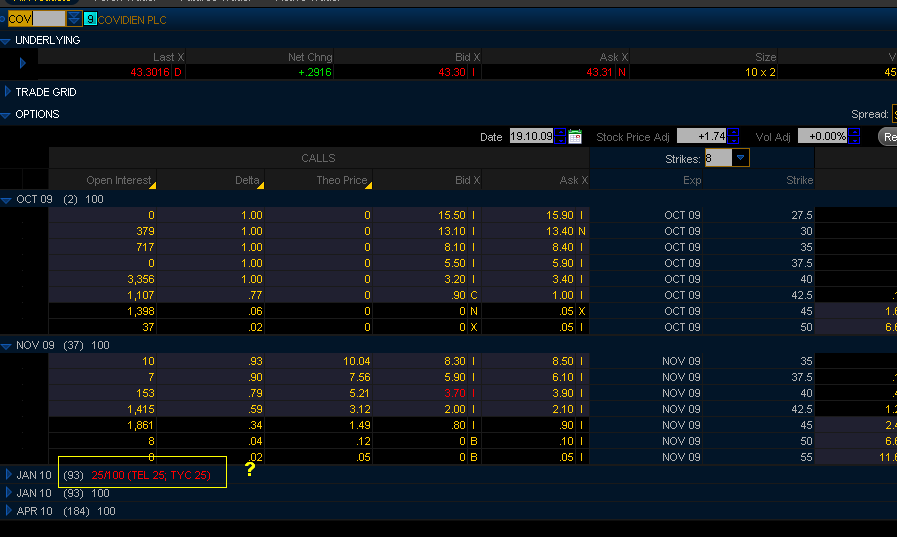Click ask 6.10 for NOV 09 37.5 call
The width and height of the screenshot is (897, 537).
pos(562,377)
